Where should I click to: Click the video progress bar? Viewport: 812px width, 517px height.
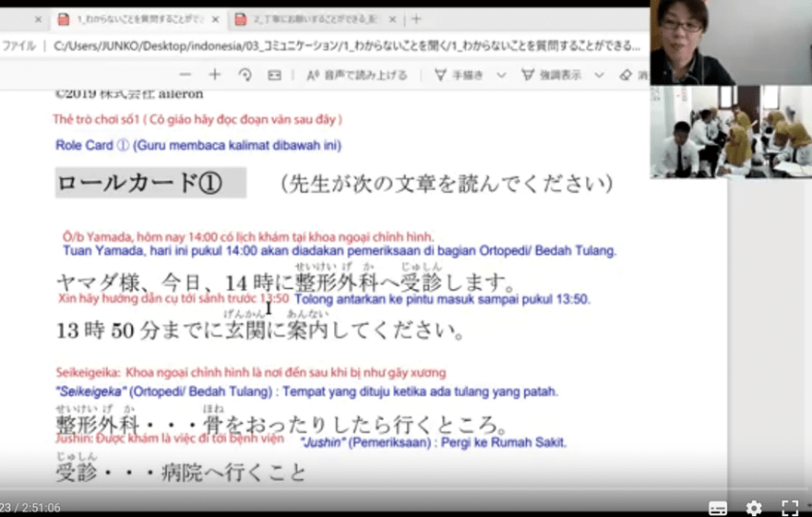406,489
